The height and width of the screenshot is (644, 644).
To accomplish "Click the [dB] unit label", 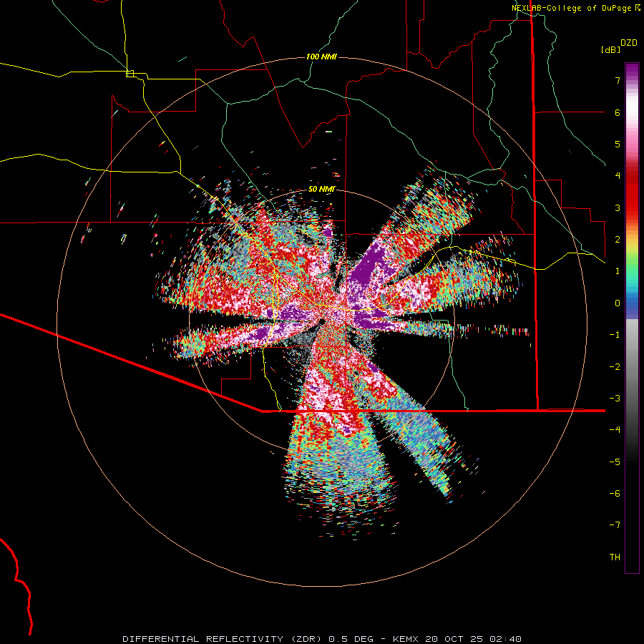I will pyautogui.click(x=610, y=49).
